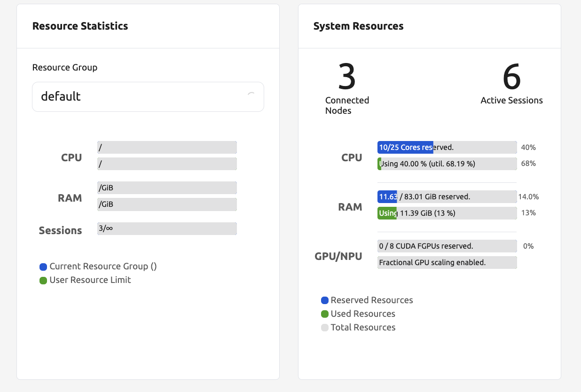Click the Connected Nodes count 3

pos(347,78)
